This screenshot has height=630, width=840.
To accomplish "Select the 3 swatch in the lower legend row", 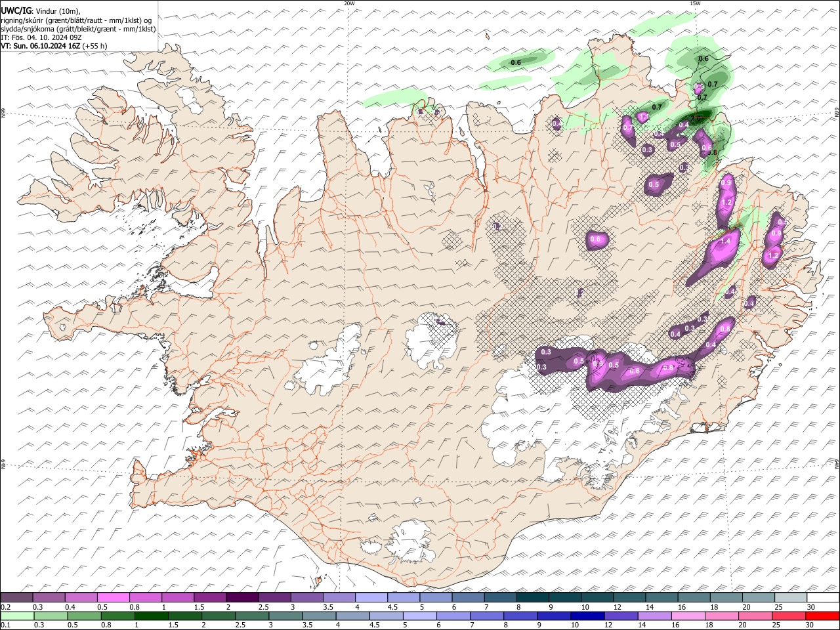I will (285, 616).
